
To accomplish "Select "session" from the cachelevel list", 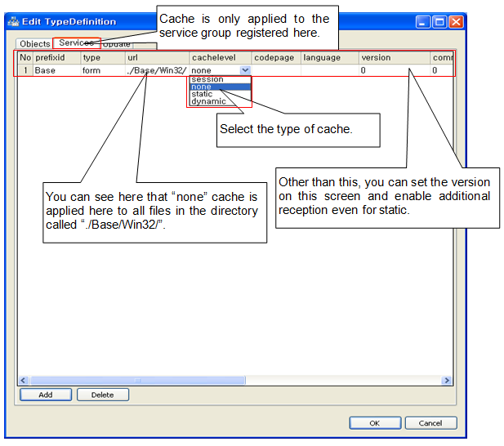I will 207,79.
